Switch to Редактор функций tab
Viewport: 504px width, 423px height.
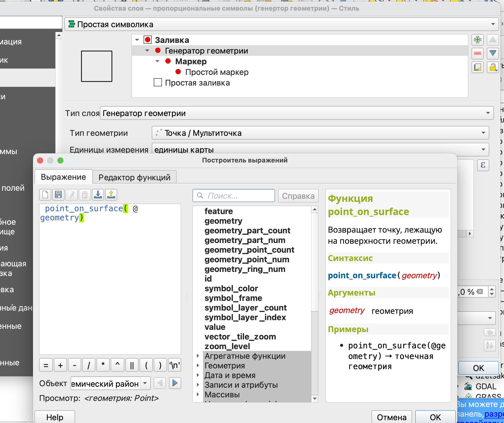(x=134, y=177)
